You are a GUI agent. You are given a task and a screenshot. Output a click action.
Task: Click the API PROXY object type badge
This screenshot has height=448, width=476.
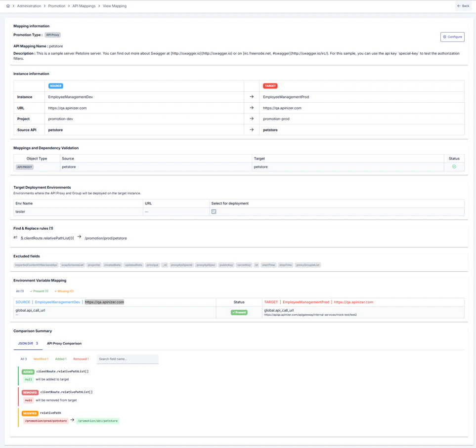coord(25,167)
